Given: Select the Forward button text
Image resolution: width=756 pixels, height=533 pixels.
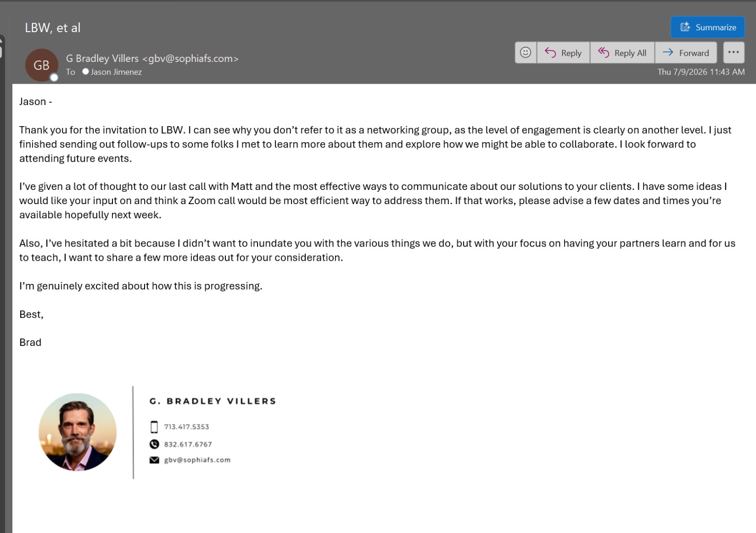Looking at the screenshot, I should [x=694, y=53].
